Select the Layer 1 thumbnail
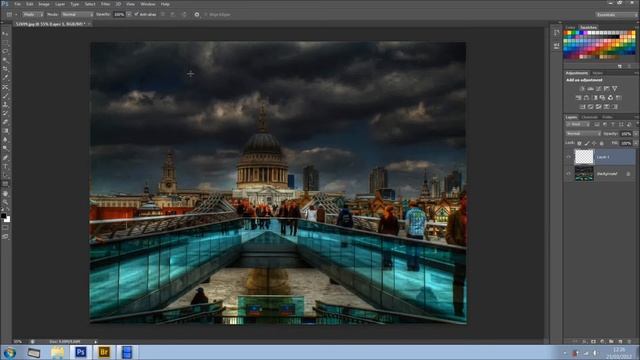This screenshot has width=640, height=360. click(x=584, y=157)
